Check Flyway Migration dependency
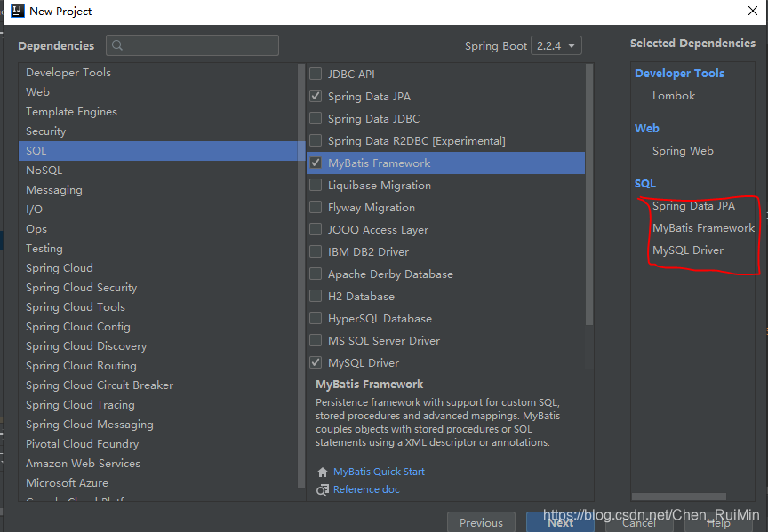This screenshot has height=532, width=768. (316, 207)
